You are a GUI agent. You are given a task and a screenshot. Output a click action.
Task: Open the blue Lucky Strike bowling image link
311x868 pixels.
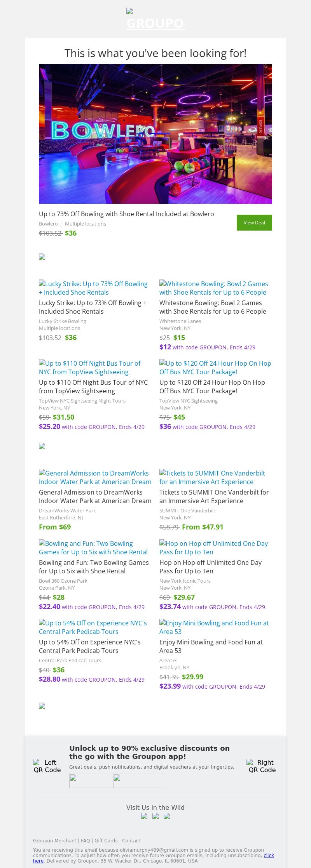(93, 288)
